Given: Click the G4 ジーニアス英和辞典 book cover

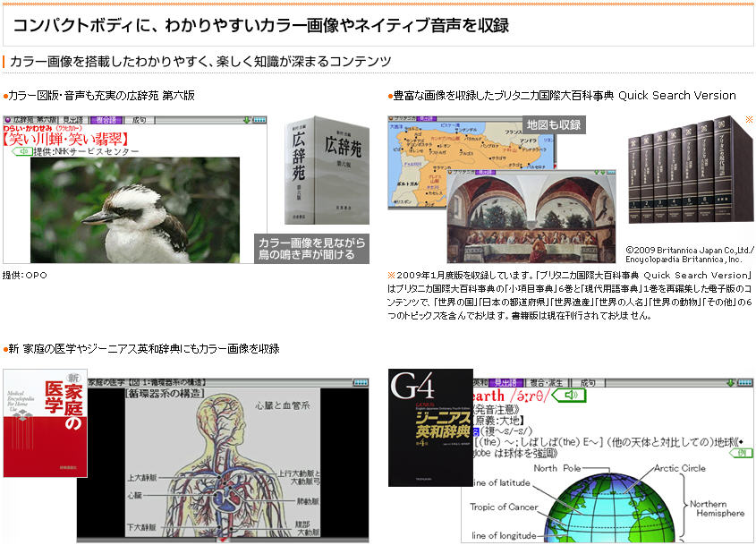Looking at the screenshot, I should [x=430, y=428].
